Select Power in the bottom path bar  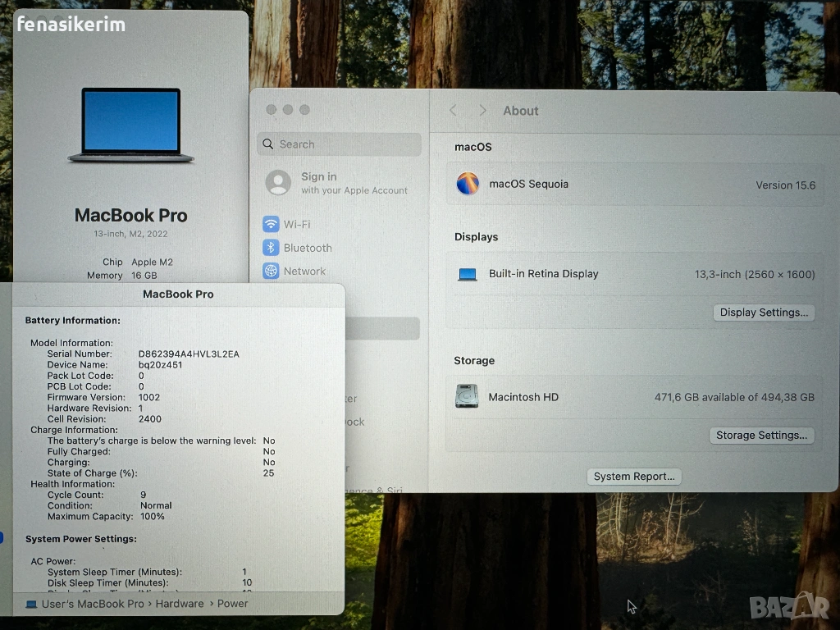tap(233, 604)
